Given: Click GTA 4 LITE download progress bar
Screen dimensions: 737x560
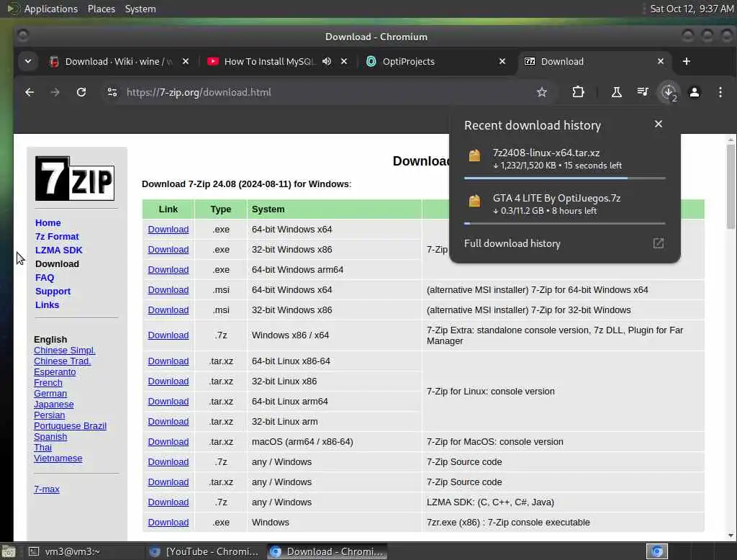Looking at the screenshot, I should click(x=564, y=223).
